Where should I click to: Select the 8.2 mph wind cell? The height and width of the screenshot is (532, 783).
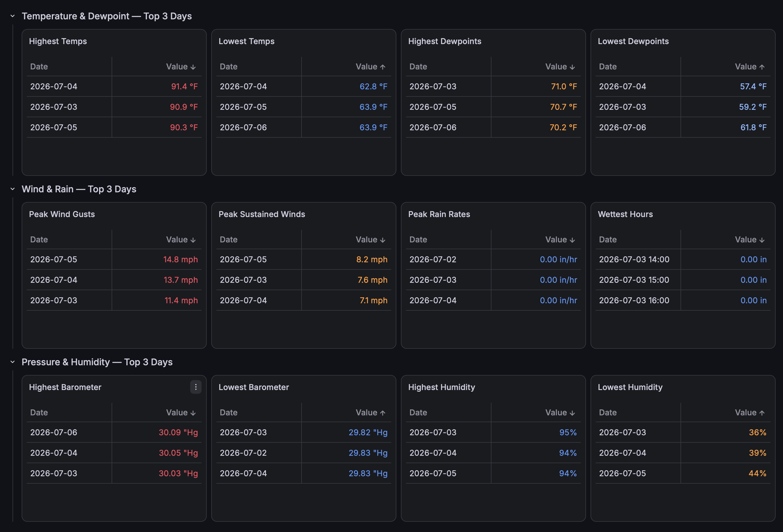point(346,259)
